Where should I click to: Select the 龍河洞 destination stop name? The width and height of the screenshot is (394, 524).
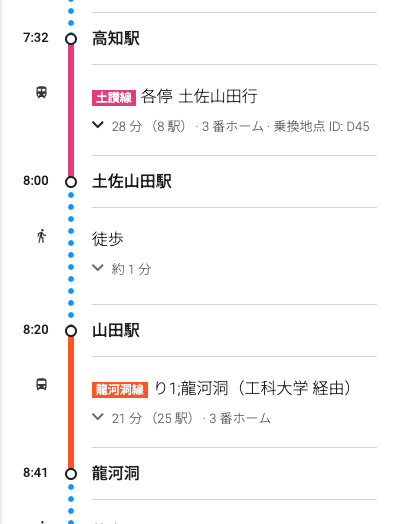pos(116,473)
